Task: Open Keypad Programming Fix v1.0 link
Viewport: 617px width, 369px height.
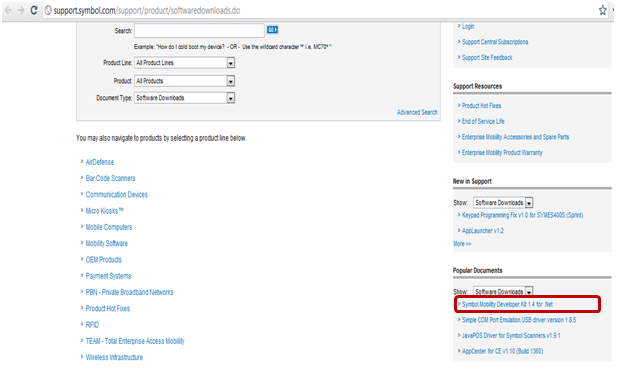Action: pyautogui.click(x=523, y=215)
